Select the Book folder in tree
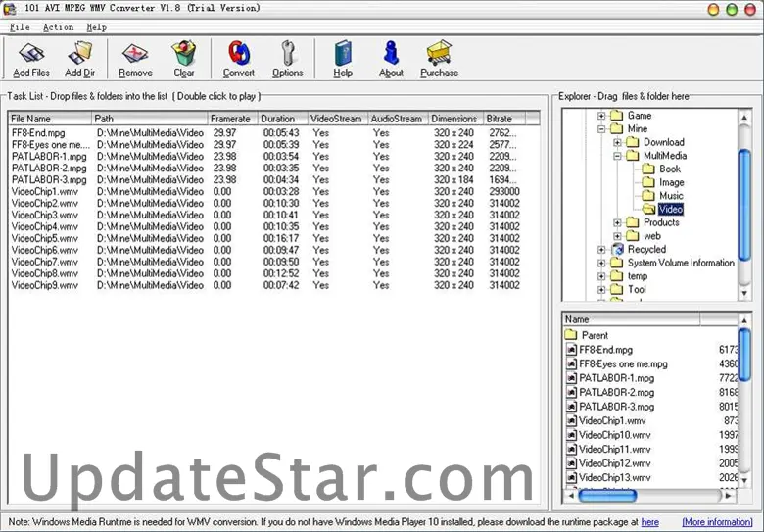The image size is (764, 532). pos(670,169)
